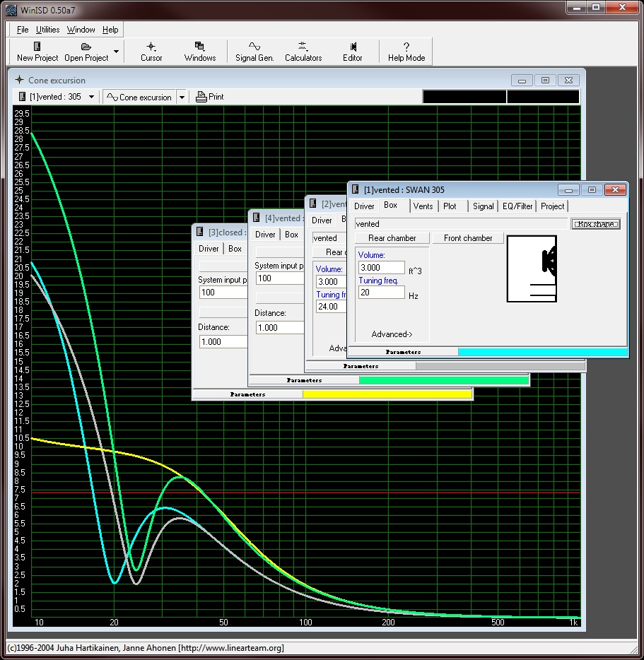Open the Windows toolbar item
The height and width of the screenshot is (660, 644).
(x=200, y=52)
